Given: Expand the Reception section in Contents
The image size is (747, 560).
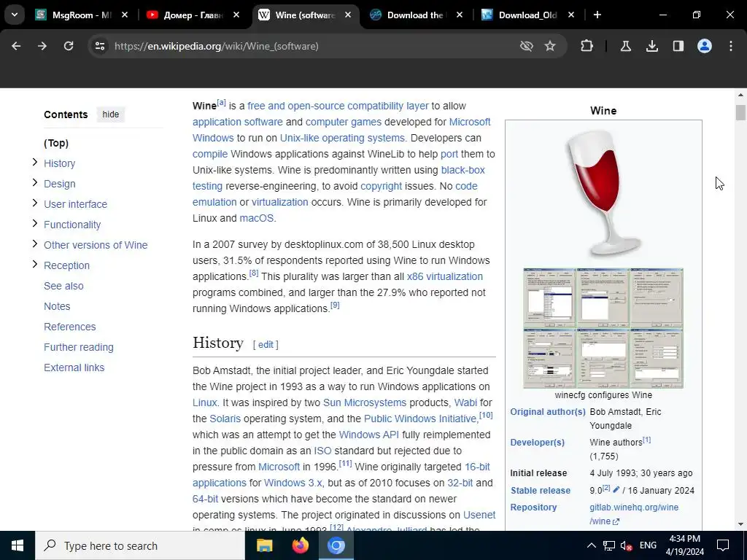Looking at the screenshot, I should pyautogui.click(x=34, y=264).
